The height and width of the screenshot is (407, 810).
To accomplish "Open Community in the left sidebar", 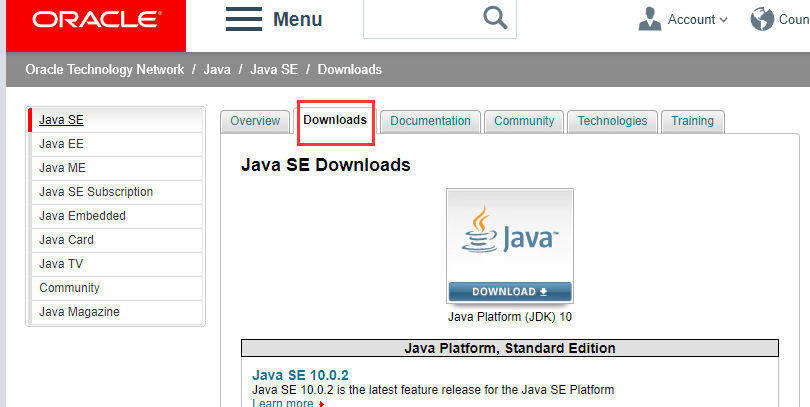I will pos(116,288).
